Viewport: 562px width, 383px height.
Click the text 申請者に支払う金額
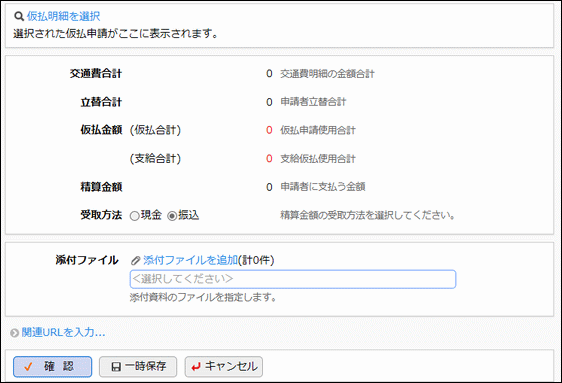click(323, 187)
